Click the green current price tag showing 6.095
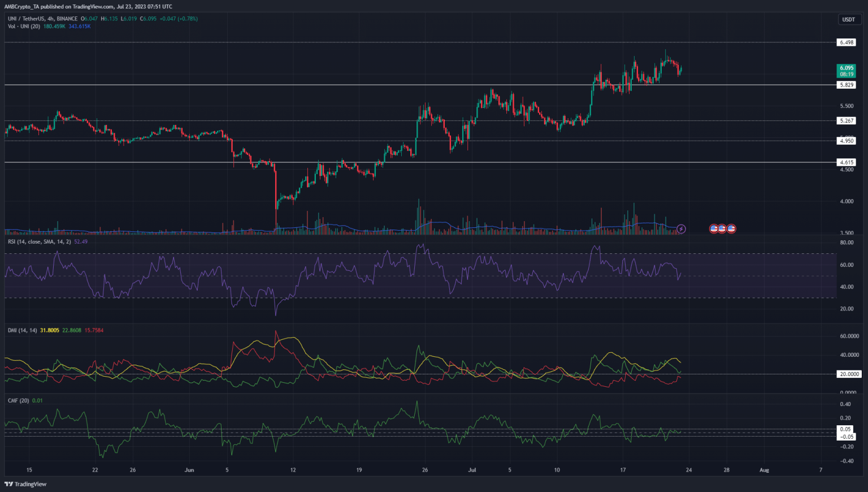The width and height of the screenshot is (868, 492). (x=845, y=71)
